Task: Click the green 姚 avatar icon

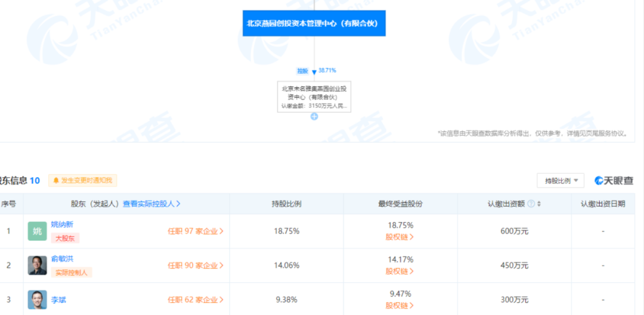Action: [38, 231]
